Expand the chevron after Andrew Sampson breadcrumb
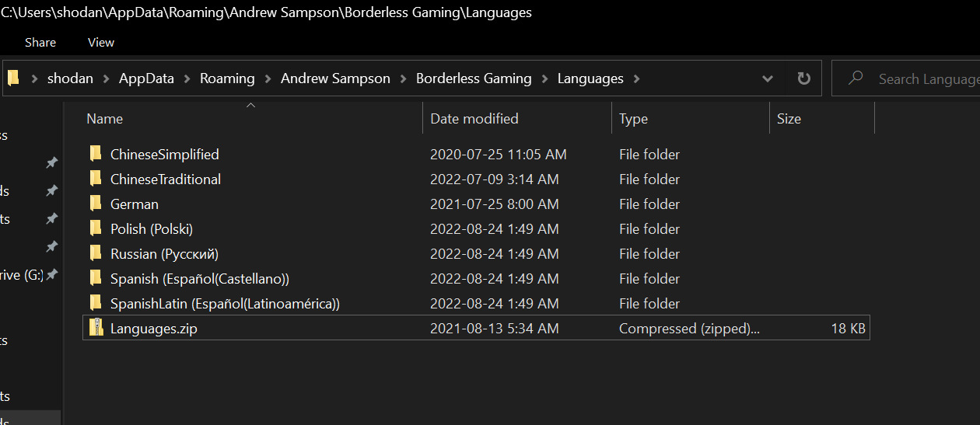Screen dimensions: 980x425 click(x=402, y=78)
